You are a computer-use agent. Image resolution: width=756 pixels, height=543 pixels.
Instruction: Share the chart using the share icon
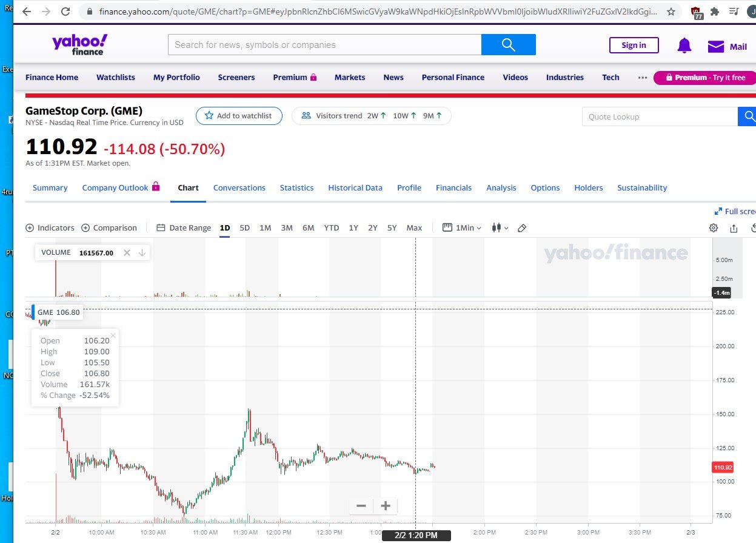pos(734,228)
